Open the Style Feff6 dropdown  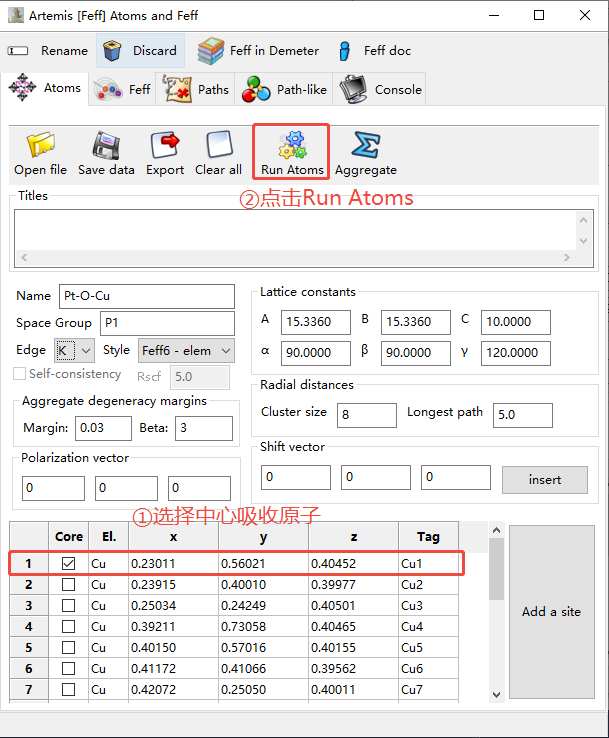click(x=225, y=350)
